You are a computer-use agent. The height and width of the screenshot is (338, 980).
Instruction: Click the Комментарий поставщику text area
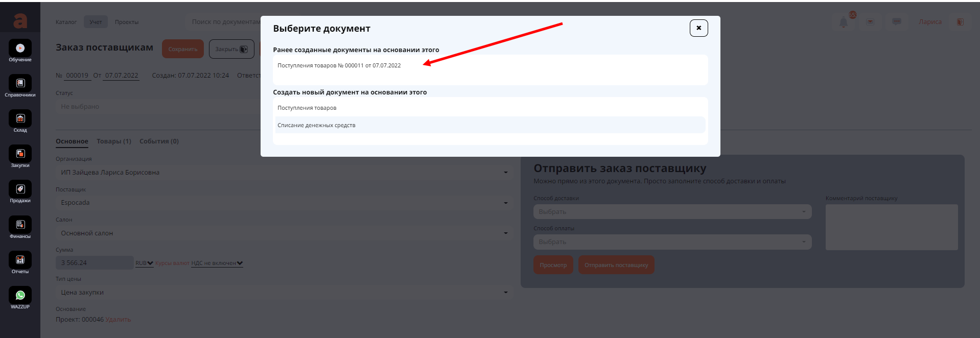(x=891, y=227)
